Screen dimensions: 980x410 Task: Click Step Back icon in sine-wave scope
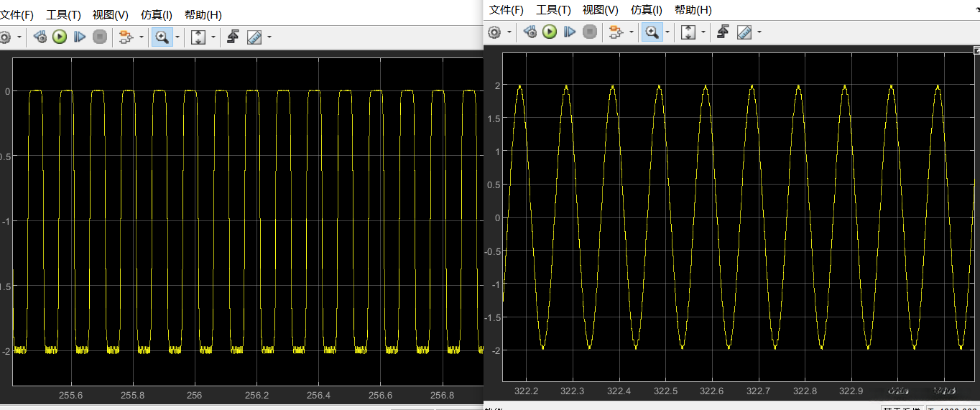coord(530,32)
